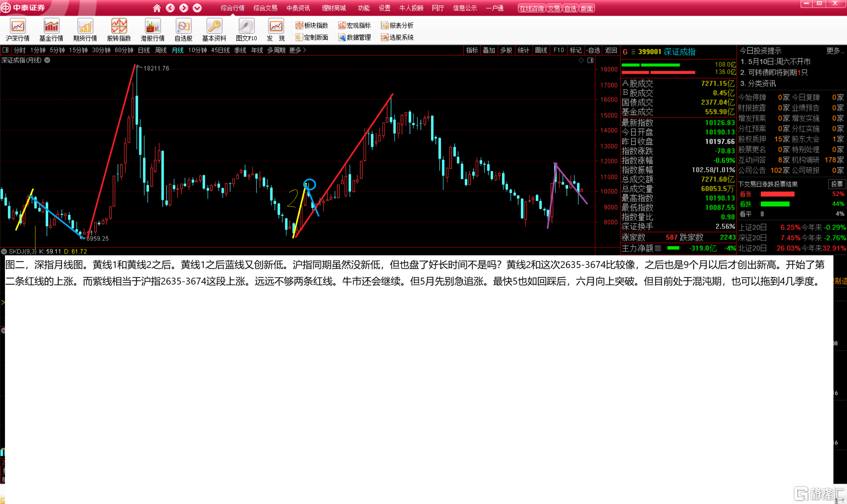Open 板块指数 sector index
The image size is (847, 504).
[312, 25]
